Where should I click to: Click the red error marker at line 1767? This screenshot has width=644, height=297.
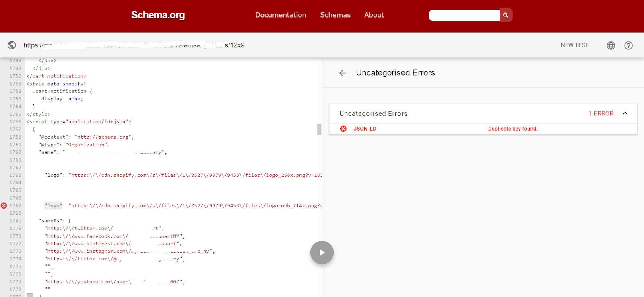click(x=4, y=205)
